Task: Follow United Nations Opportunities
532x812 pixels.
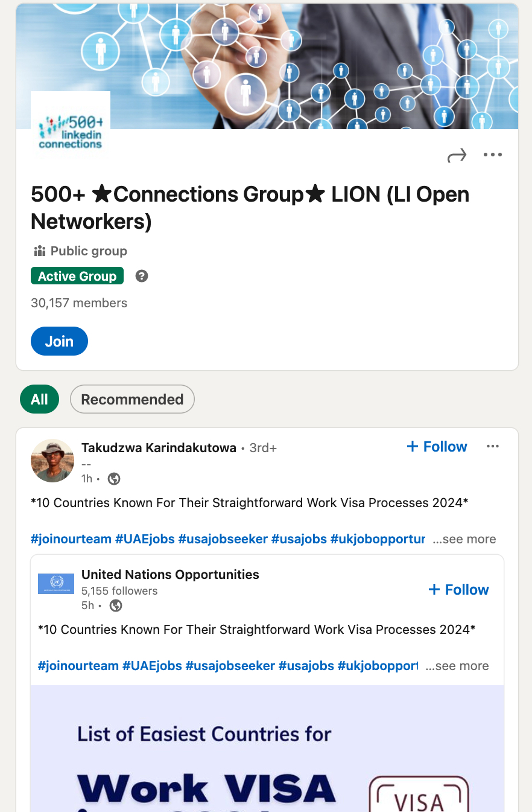Action: point(458,589)
